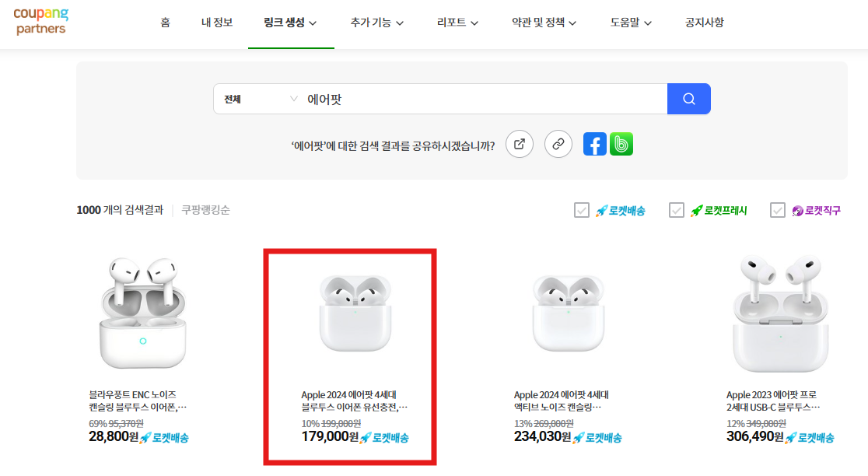The height and width of the screenshot is (476, 868).
Task: Go to 홈 in the top navigation
Action: tap(165, 23)
